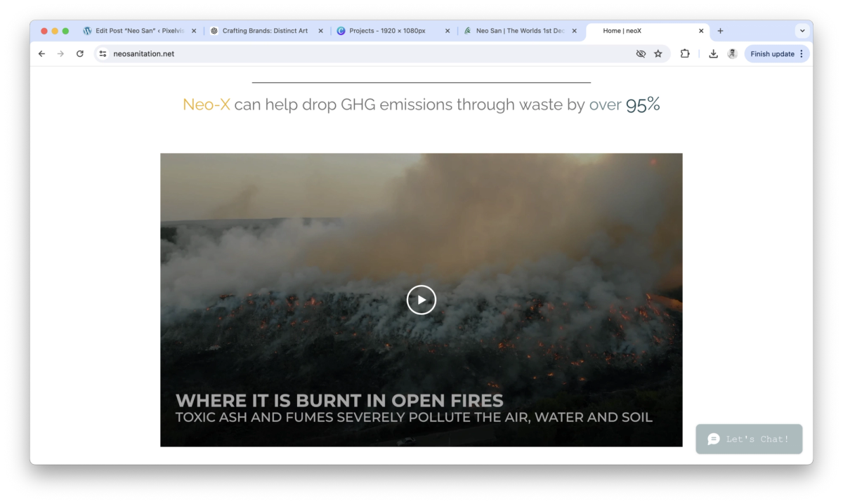Screen dimensions: 843x504
Task: Open the Downloads icon in toolbar
Action: pyautogui.click(x=713, y=53)
